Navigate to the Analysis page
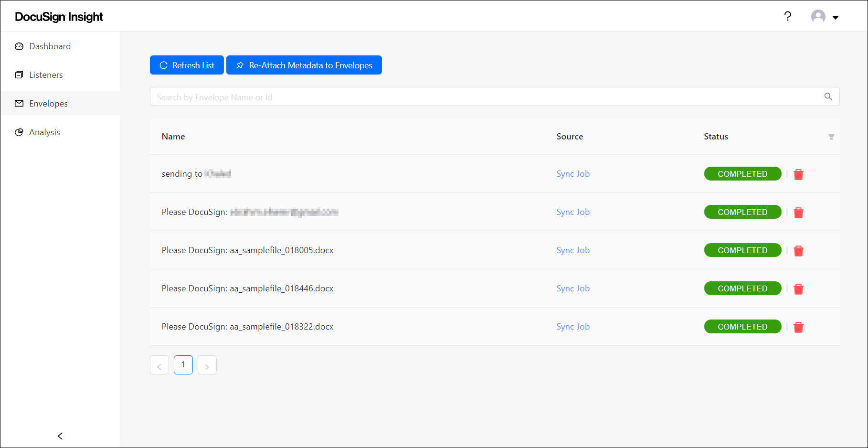The width and height of the screenshot is (868, 448). (44, 132)
